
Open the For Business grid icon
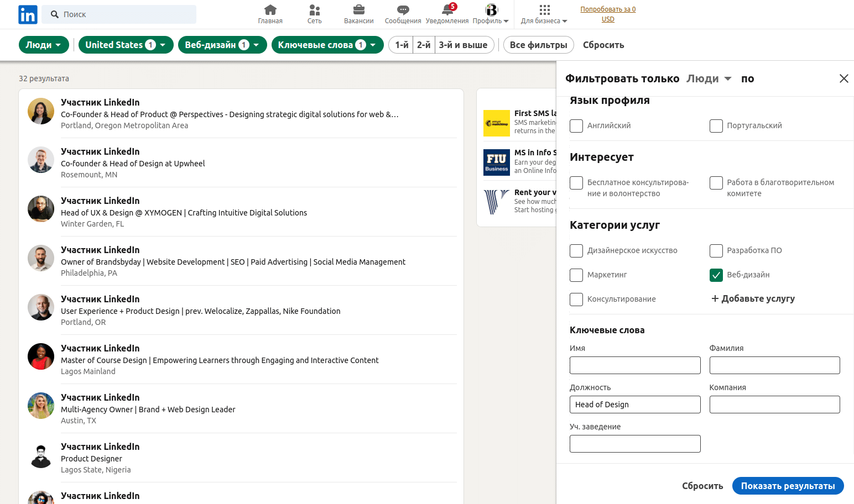[x=544, y=10]
